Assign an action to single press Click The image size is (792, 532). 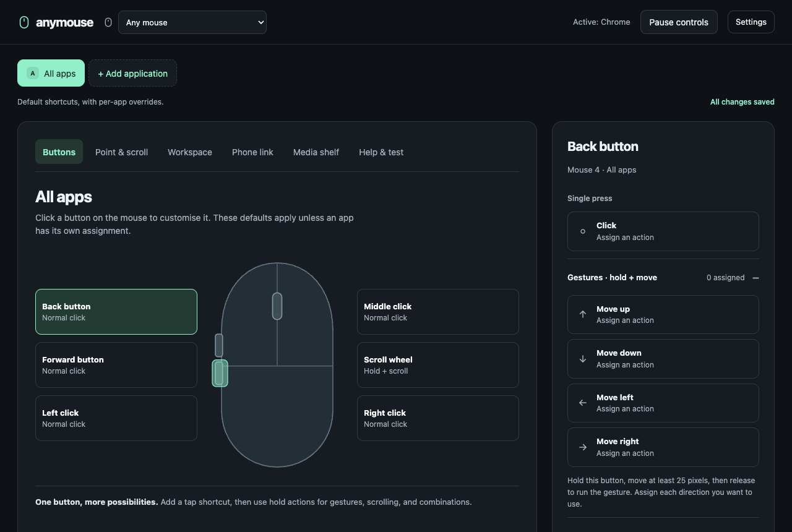663,231
